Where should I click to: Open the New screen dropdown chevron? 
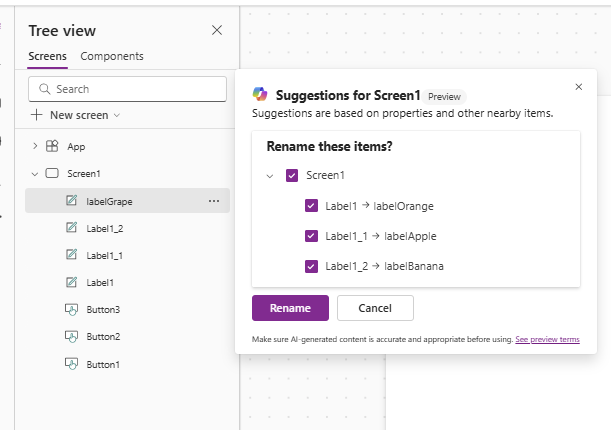[x=117, y=115]
